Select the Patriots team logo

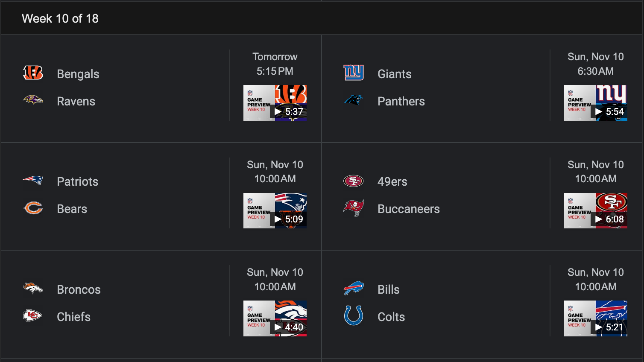point(33,181)
